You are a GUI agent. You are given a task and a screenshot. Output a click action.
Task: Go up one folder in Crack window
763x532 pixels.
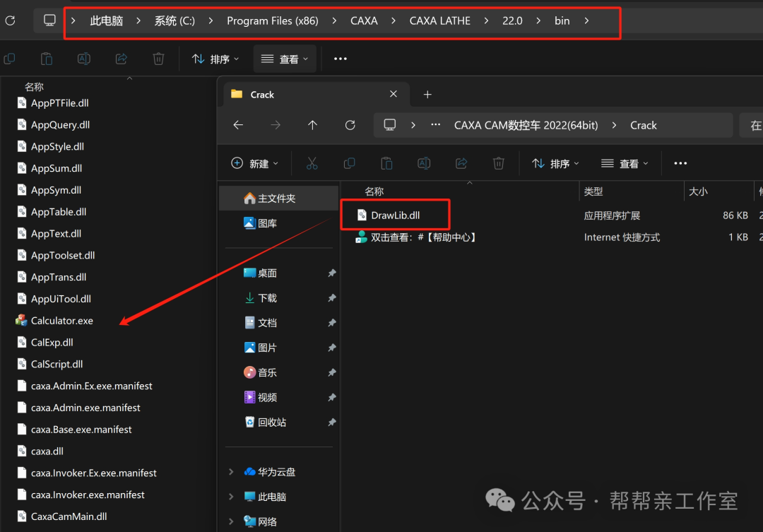click(x=312, y=125)
